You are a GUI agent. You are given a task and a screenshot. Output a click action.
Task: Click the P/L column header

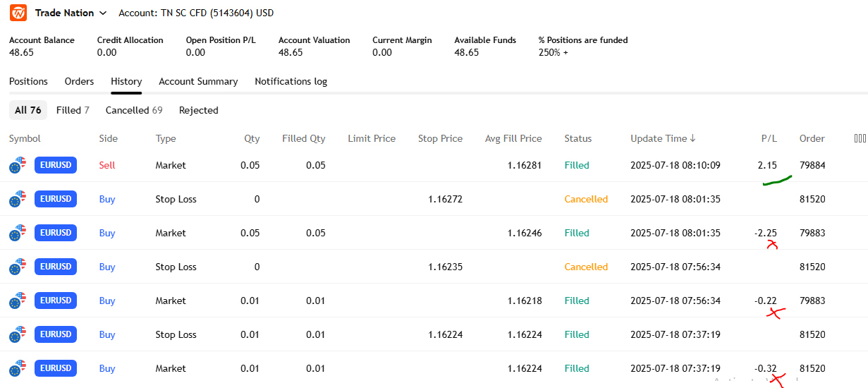click(x=769, y=138)
